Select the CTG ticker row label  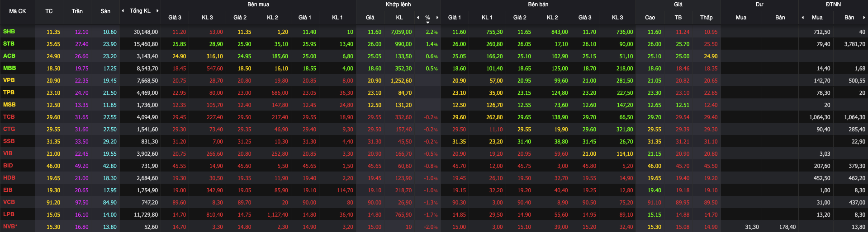pyautogui.click(x=9, y=129)
